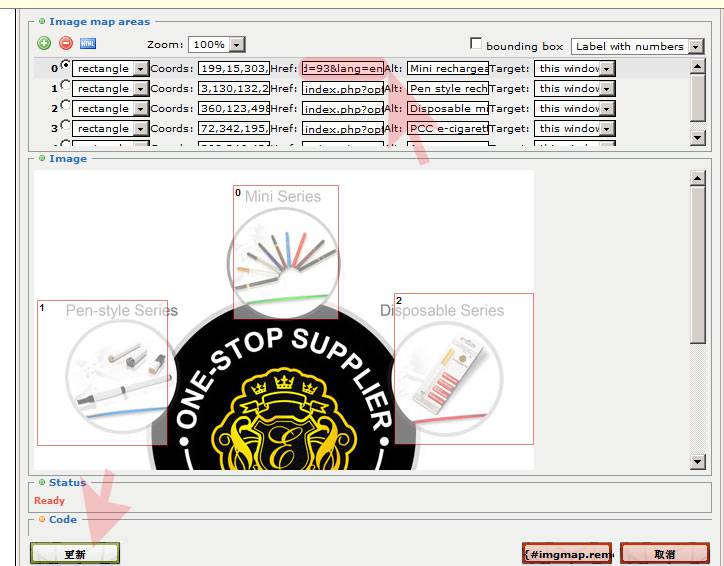Click the 更新 update button
This screenshot has height=566, width=724.
click(75, 553)
